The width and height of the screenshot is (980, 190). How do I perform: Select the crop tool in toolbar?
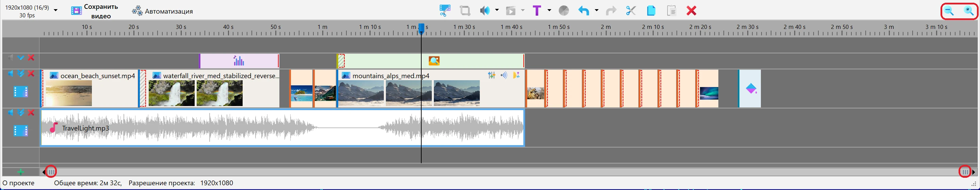(x=465, y=10)
